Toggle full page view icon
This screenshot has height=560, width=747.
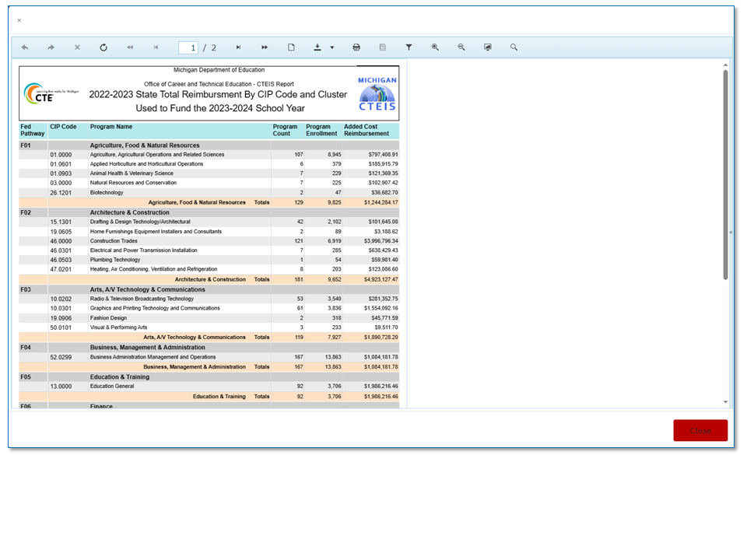coord(488,47)
